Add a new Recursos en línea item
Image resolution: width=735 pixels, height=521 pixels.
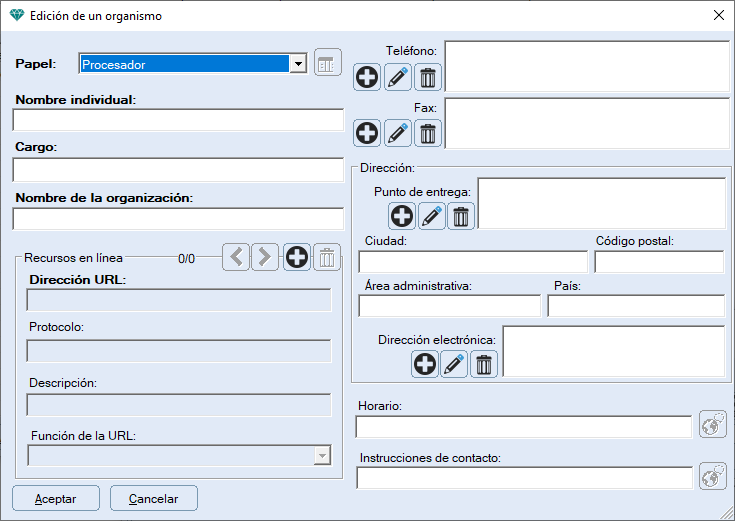coord(297,257)
